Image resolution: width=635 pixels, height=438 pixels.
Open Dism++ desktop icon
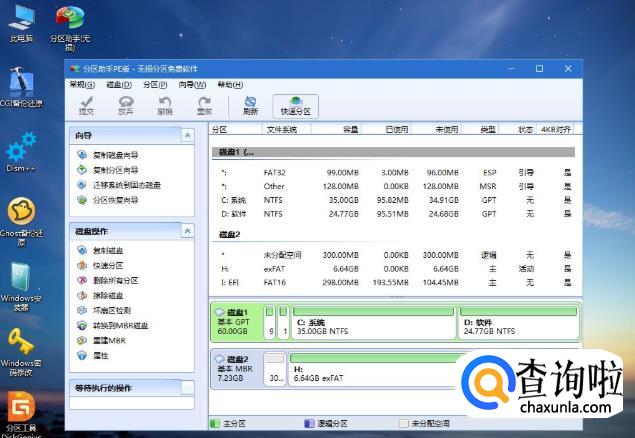21,155
